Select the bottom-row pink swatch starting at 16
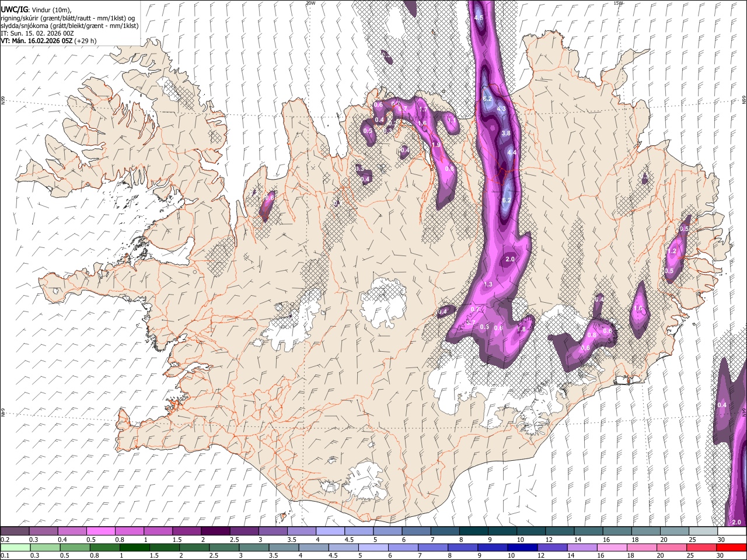The image size is (747, 560). pos(611,547)
